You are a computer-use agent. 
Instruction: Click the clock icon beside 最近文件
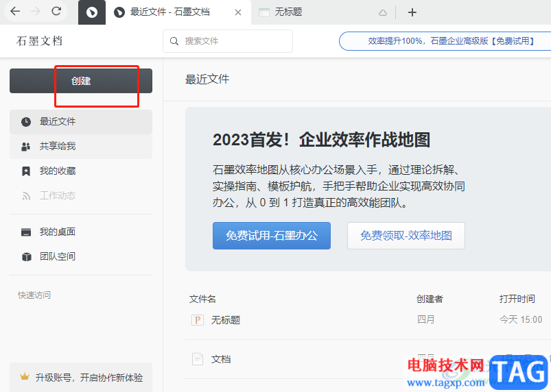pos(26,122)
